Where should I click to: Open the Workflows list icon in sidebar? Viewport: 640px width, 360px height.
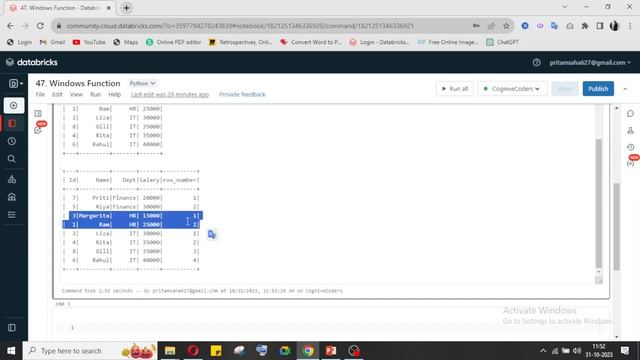tap(12, 215)
